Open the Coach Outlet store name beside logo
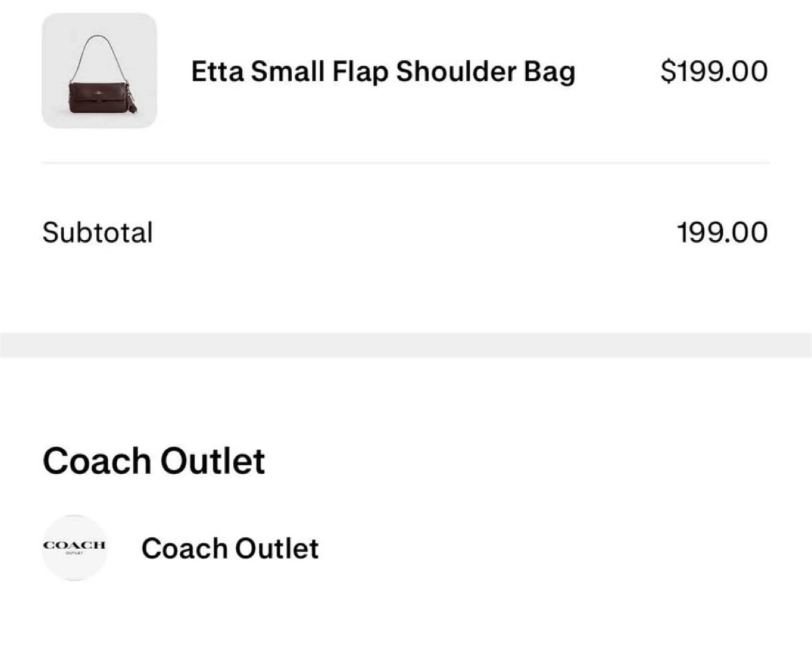The height and width of the screenshot is (649, 812). (230, 548)
